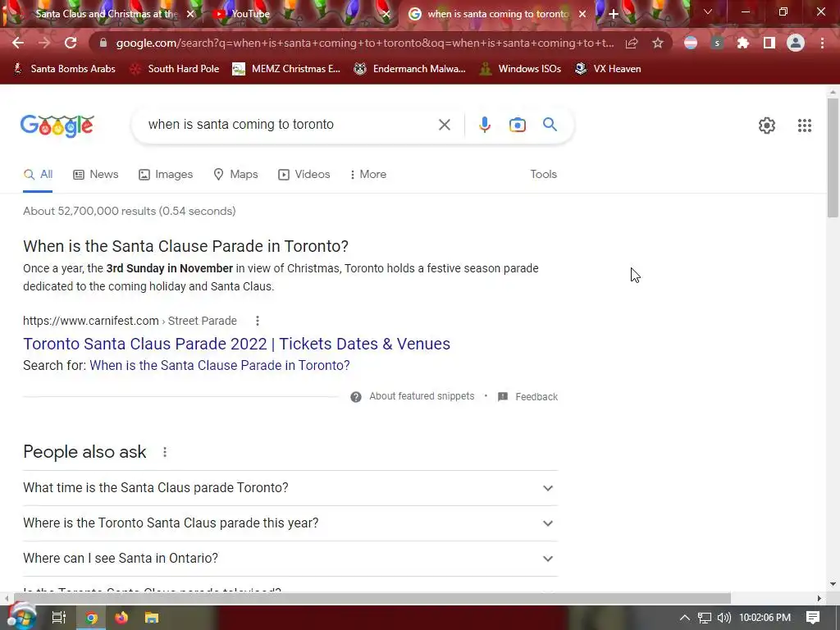Select the News search tab
Image resolution: width=840 pixels, height=630 pixels.
pyautogui.click(x=96, y=175)
